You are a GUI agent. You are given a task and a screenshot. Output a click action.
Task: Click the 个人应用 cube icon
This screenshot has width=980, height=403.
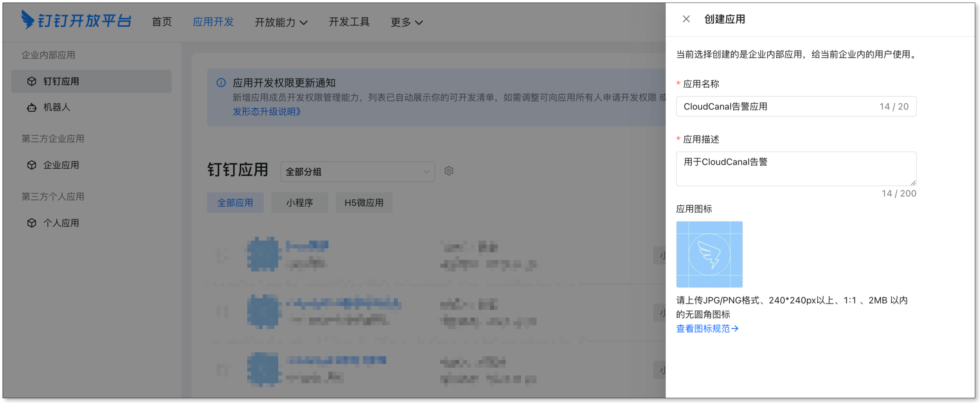[32, 223]
